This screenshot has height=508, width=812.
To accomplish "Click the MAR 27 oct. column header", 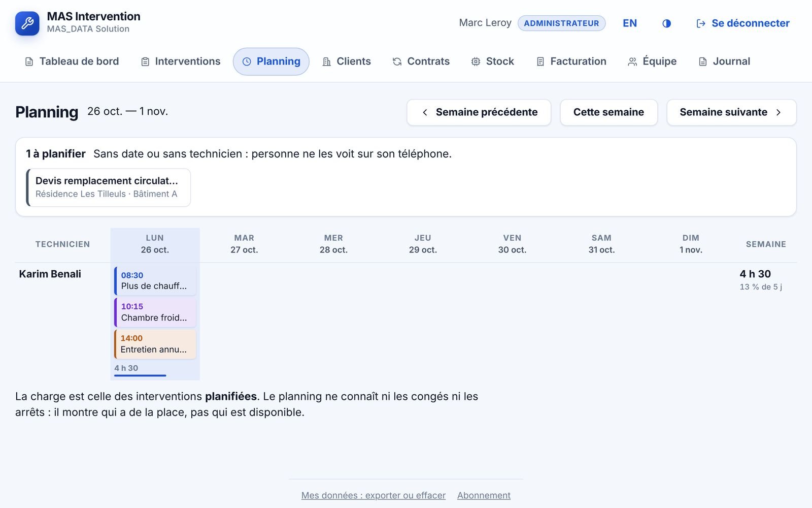I will (x=244, y=244).
